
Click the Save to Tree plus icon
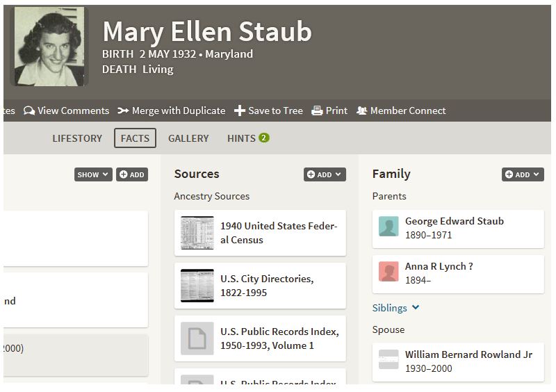click(x=239, y=111)
